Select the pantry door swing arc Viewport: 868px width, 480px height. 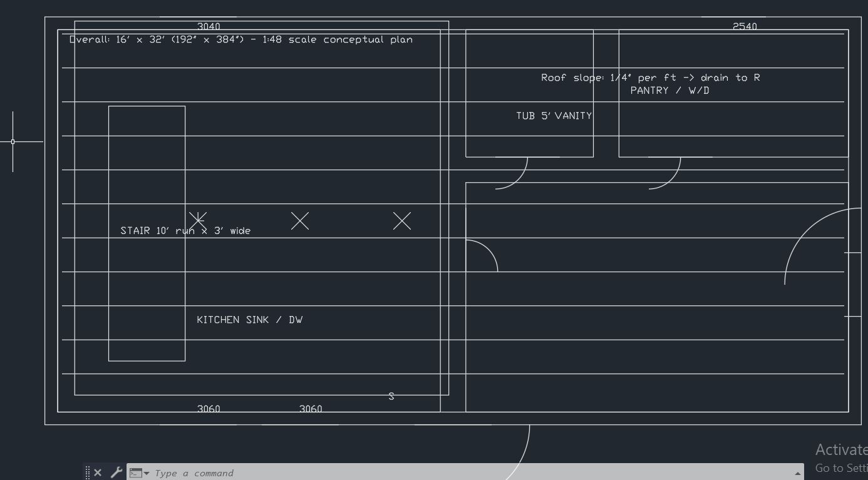[674, 179]
